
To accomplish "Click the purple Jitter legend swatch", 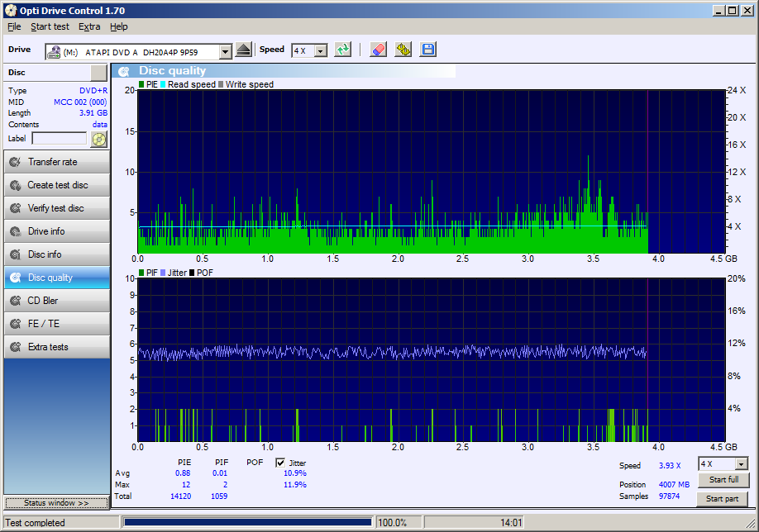I will (163, 273).
